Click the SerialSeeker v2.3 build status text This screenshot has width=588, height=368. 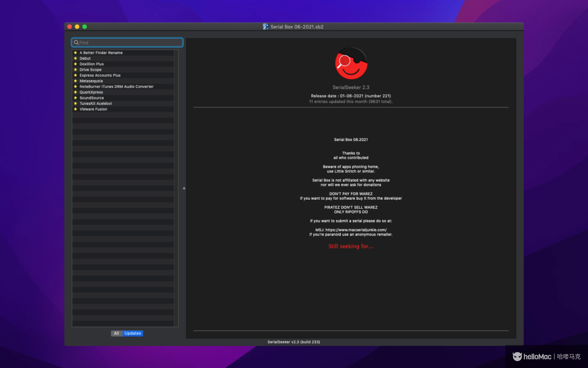(x=294, y=342)
